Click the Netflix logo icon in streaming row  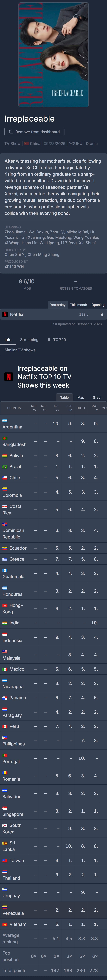(5, 314)
